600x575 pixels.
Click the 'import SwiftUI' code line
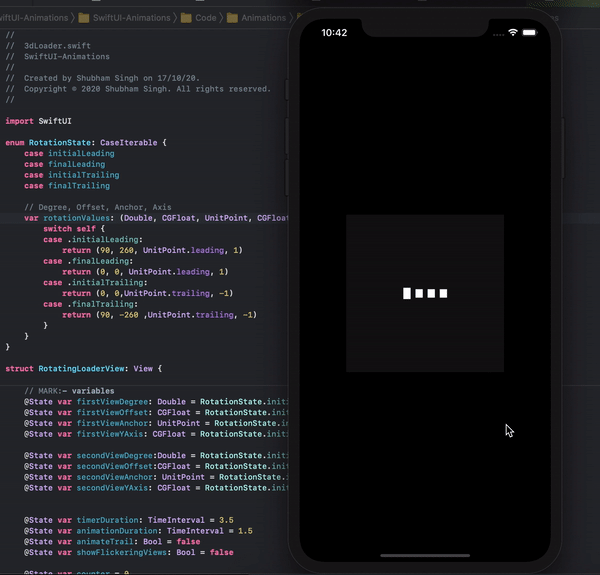[x=38, y=121]
